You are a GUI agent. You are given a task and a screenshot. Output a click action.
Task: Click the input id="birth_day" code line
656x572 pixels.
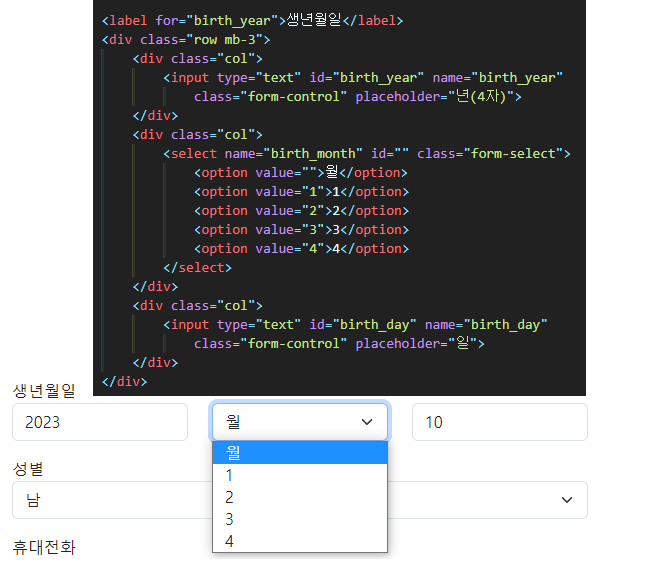coord(355,325)
